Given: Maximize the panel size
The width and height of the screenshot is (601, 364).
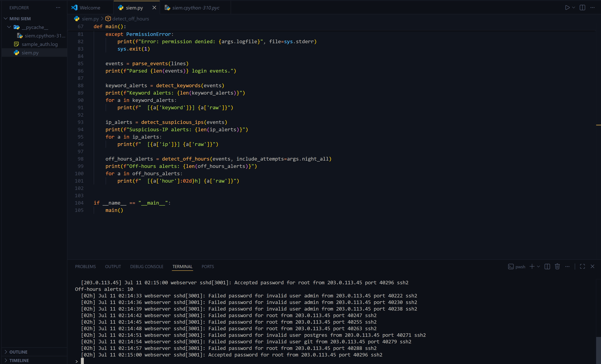Looking at the screenshot, I should [x=582, y=267].
